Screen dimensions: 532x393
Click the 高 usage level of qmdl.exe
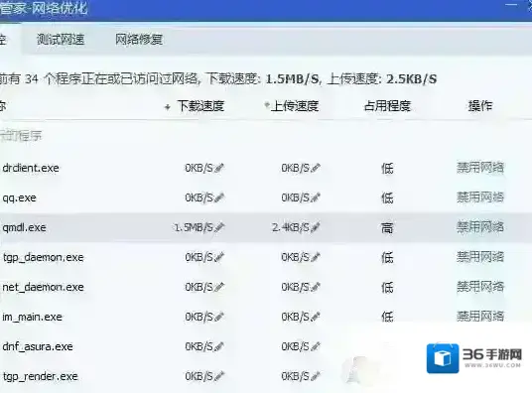(387, 227)
